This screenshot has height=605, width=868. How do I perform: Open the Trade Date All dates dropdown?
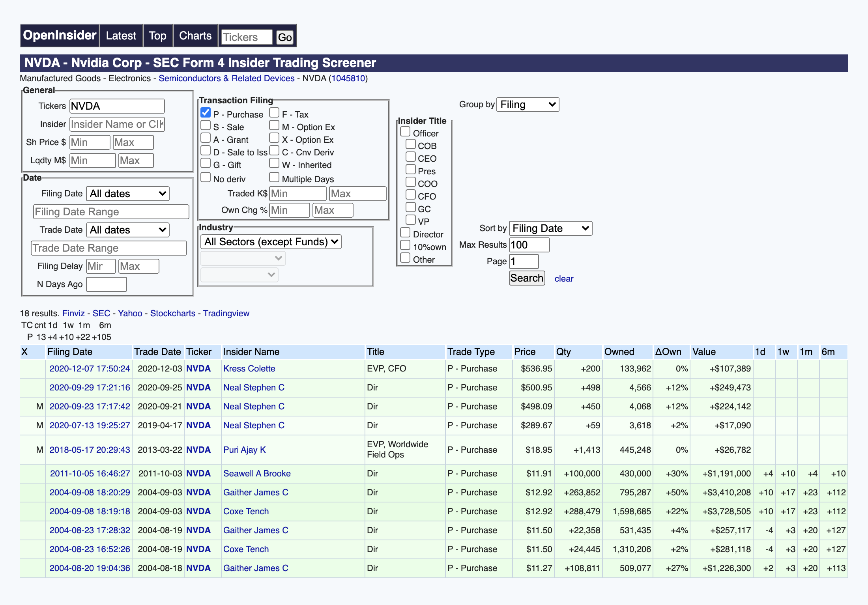[x=128, y=230]
